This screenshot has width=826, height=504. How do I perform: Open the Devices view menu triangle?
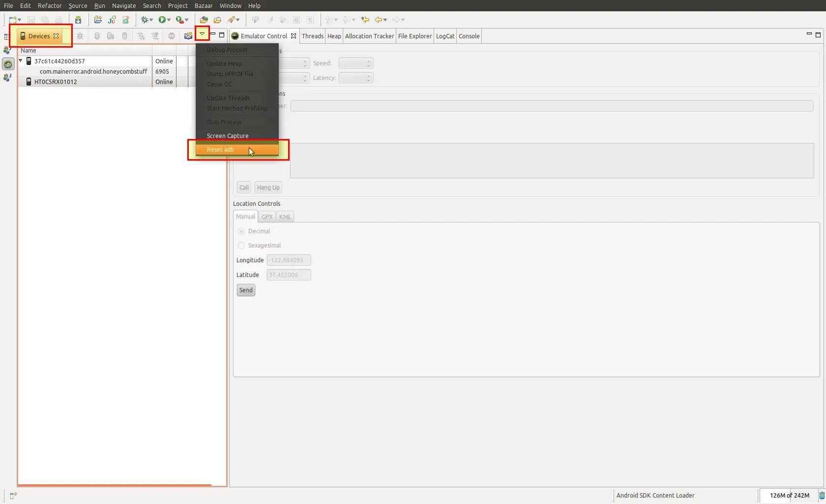(x=202, y=34)
